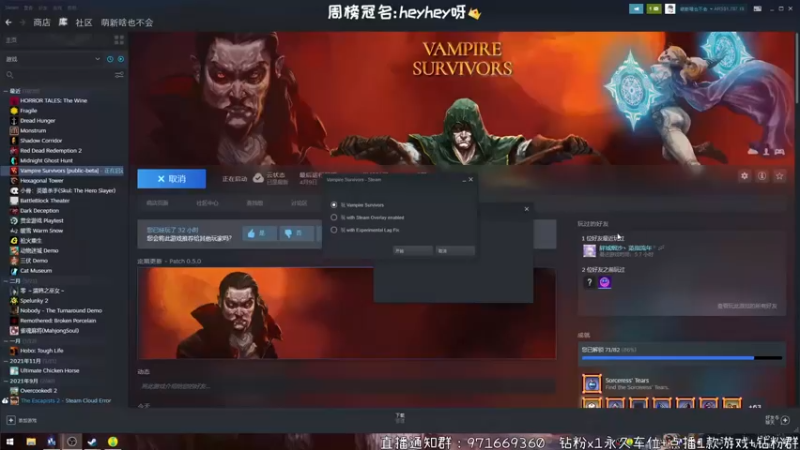Screen dimensions: 800x450
Task: Switch library to grid view icon
Action: point(119,40)
